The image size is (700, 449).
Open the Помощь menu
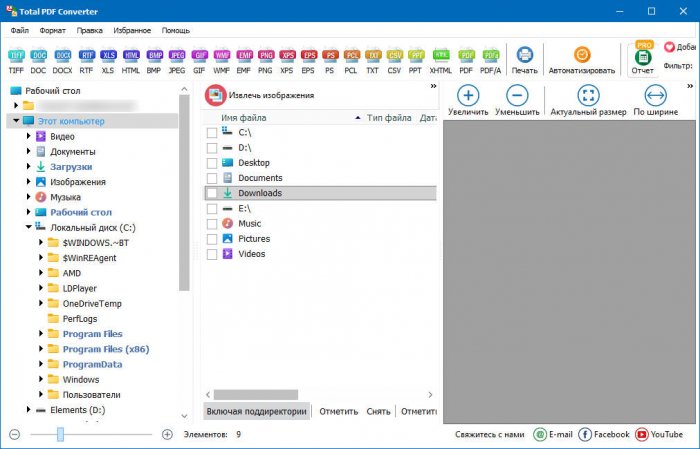(175, 30)
